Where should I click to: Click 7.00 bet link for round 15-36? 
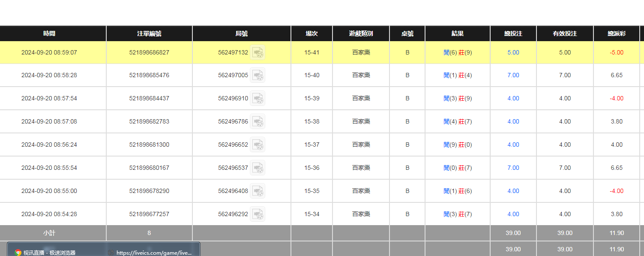click(x=513, y=168)
